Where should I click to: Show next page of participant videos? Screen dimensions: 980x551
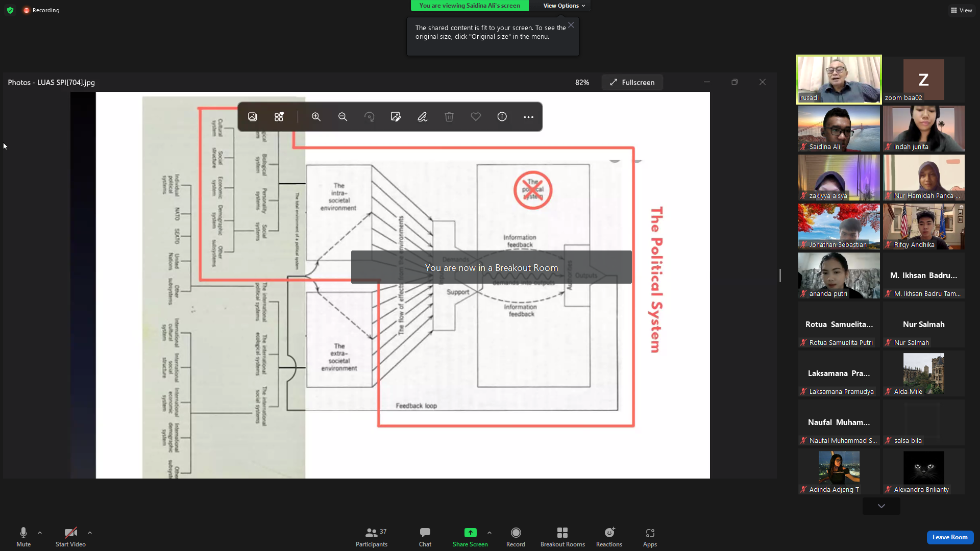881,506
